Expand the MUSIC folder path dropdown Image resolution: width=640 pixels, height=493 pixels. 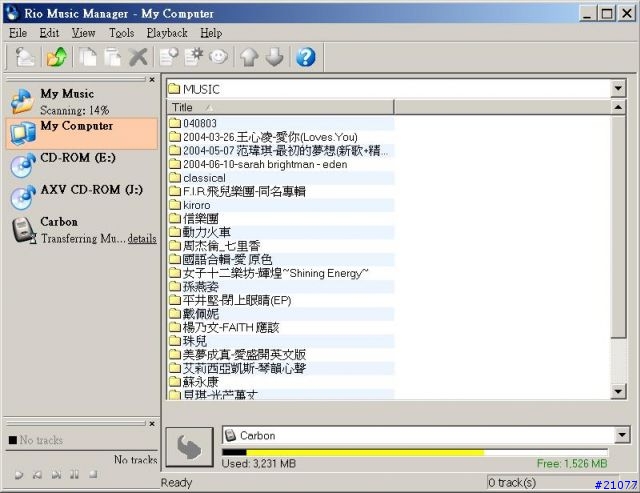(618, 88)
